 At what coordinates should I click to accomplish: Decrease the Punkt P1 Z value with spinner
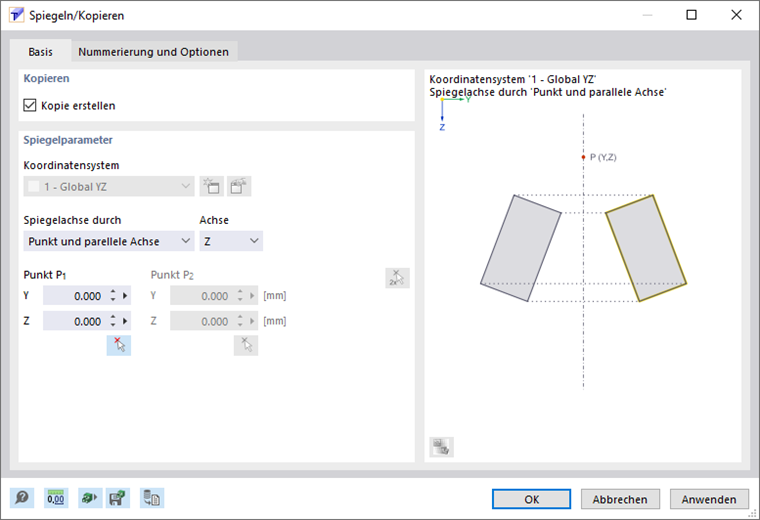point(113,325)
